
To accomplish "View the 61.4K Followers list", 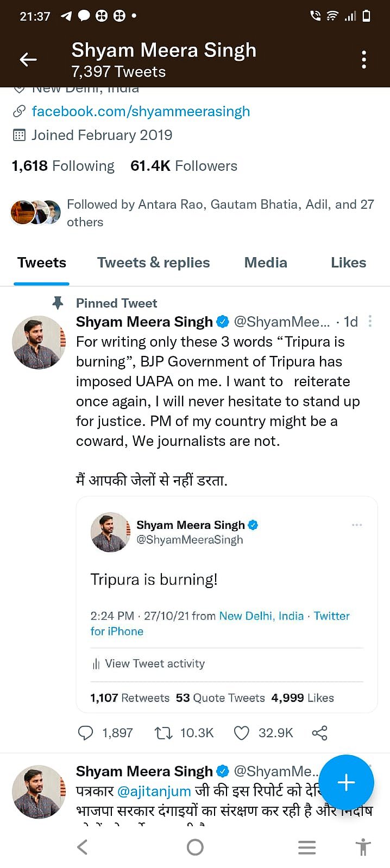I will pyautogui.click(x=184, y=165).
